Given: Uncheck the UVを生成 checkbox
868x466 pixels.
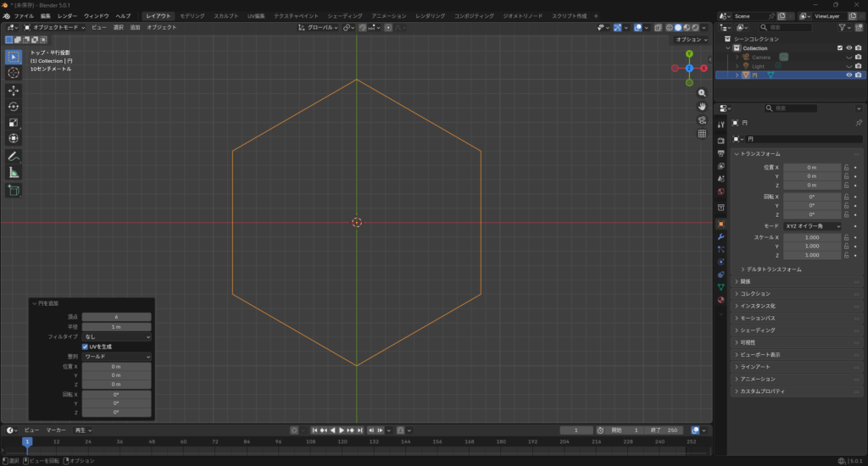Looking at the screenshot, I should 85,347.
